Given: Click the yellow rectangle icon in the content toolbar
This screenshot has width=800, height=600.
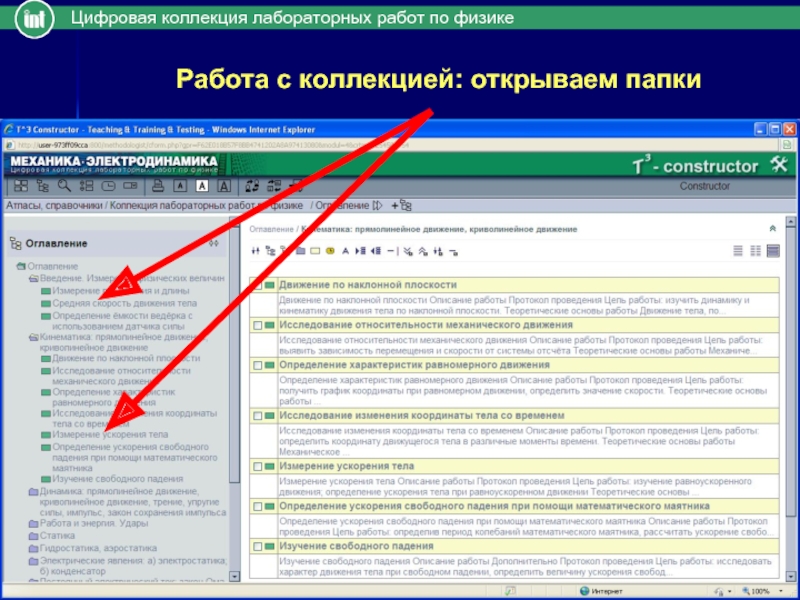Looking at the screenshot, I should pyautogui.click(x=315, y=251).
